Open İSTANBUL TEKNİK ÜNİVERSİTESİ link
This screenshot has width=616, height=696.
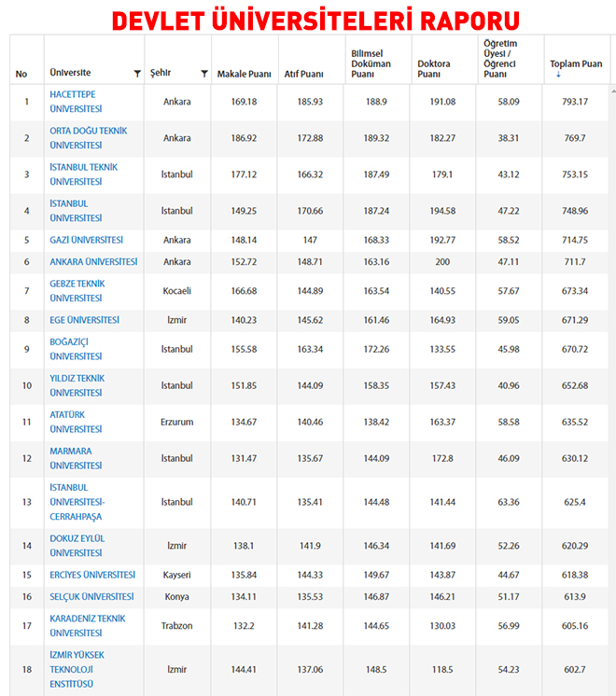pyautogui.click(x=83, y=174)
